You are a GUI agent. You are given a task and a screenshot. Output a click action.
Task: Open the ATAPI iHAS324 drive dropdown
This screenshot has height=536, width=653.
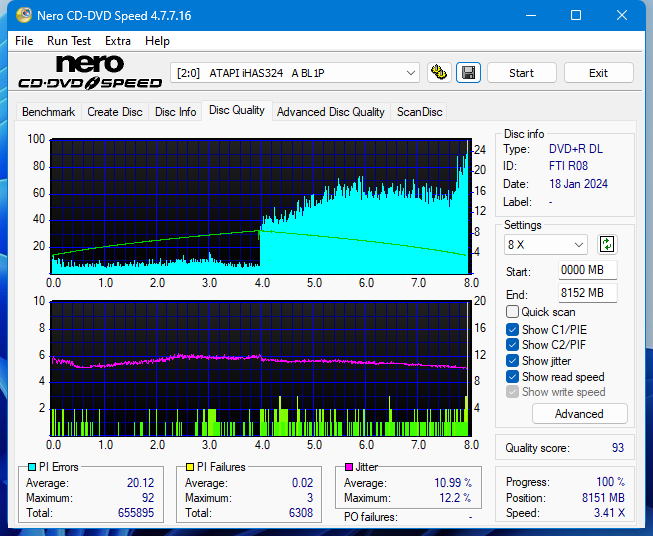pyautogui.click(x=295, y=73)
